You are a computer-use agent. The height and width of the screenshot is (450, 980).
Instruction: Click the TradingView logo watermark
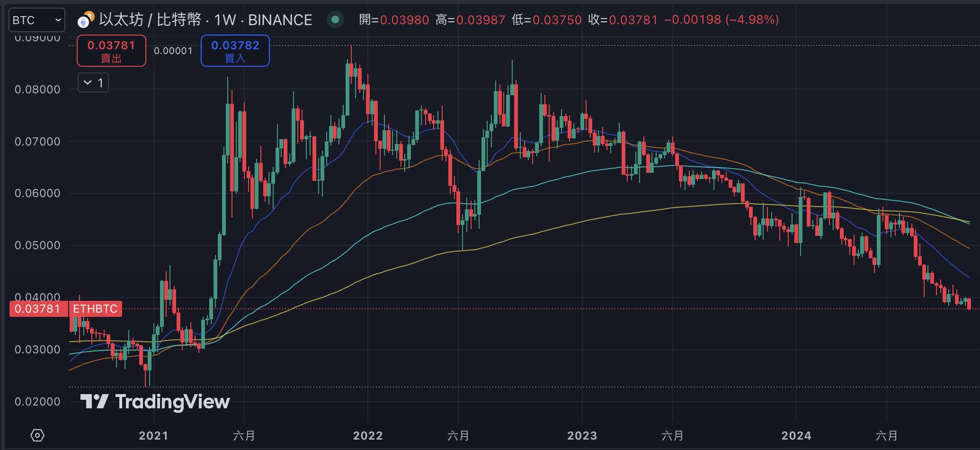tap(155, 402)
